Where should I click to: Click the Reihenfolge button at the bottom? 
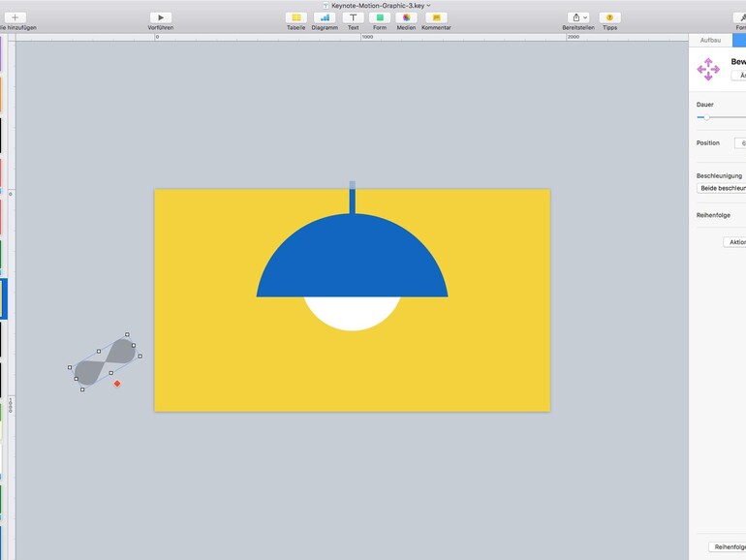728,546
